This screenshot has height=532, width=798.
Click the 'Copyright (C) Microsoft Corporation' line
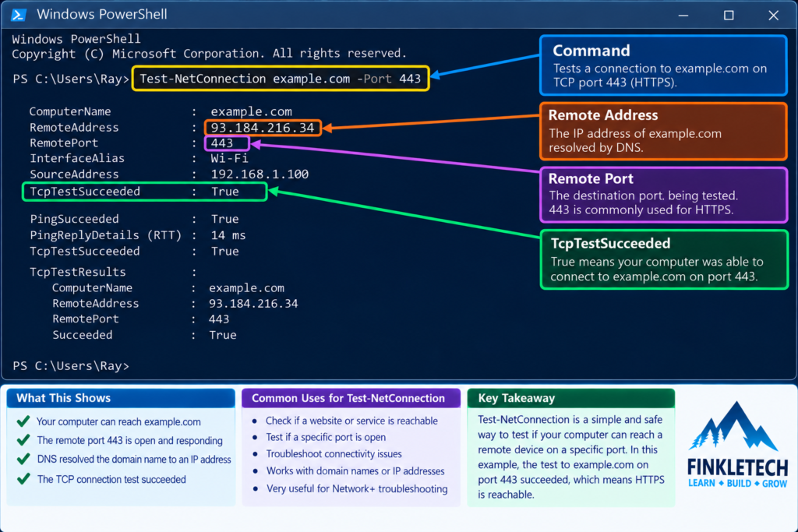point(209,54)
